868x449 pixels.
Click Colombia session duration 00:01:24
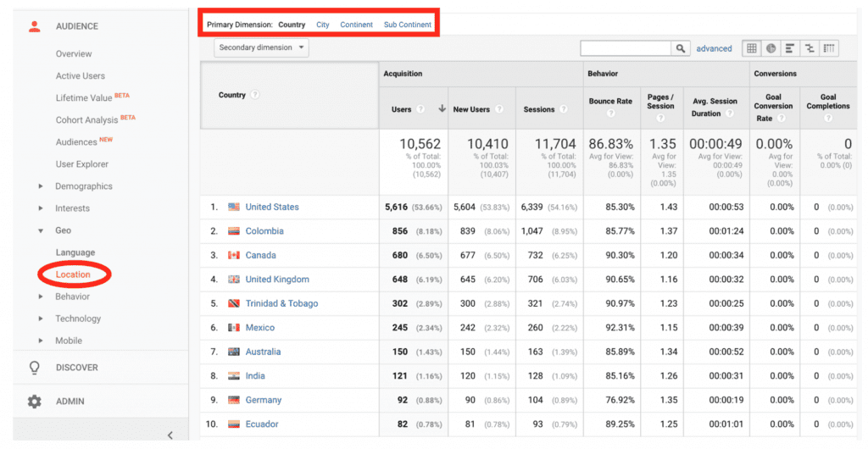point(726,231)
